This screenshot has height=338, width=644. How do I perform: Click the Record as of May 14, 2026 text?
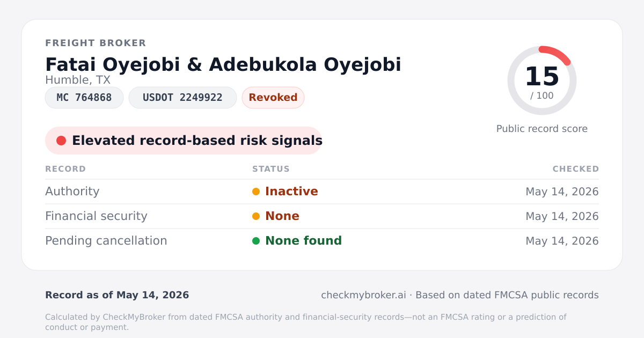point(117,295)
